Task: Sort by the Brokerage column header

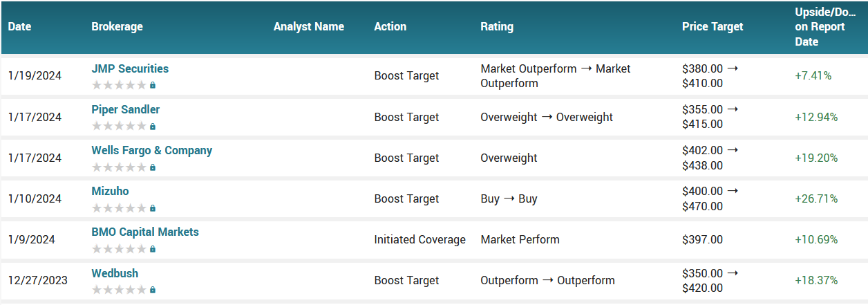Action: 117,27
